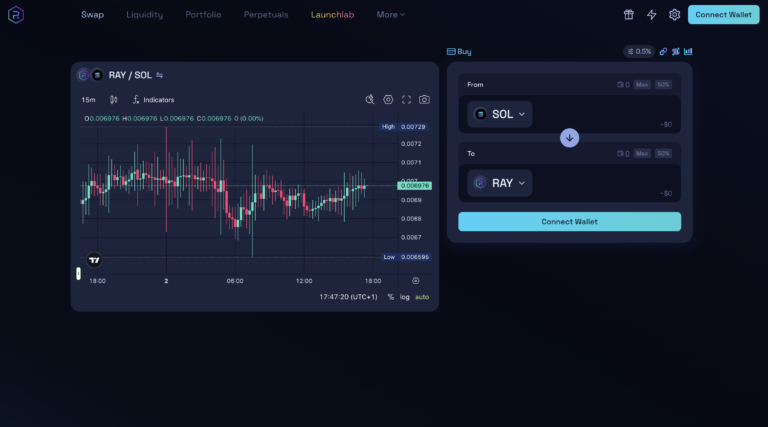This screenshot has height=427, width=768.
Task: Flip the RAY / SOL pair order
Action: (159, 75)
